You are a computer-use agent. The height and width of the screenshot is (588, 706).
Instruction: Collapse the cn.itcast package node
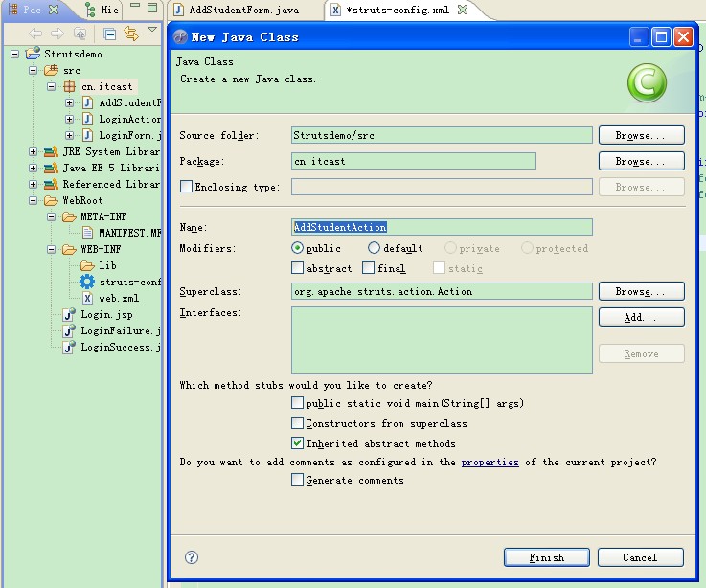52,86
